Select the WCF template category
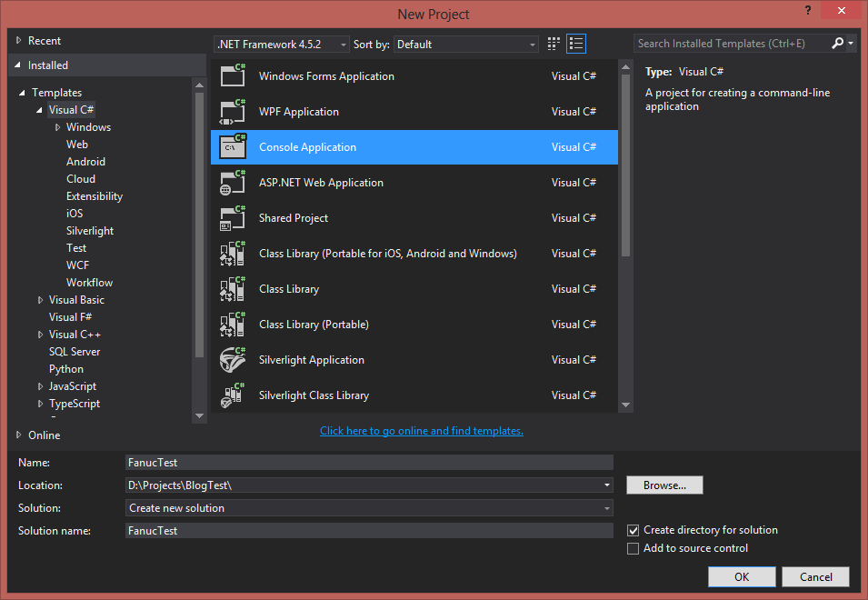 [77, 265]
